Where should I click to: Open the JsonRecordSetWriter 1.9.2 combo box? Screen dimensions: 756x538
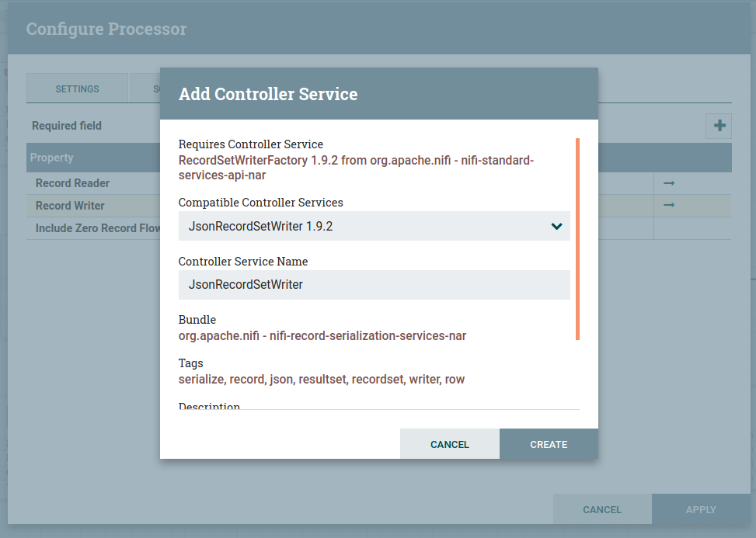click(x=373, y=227)
